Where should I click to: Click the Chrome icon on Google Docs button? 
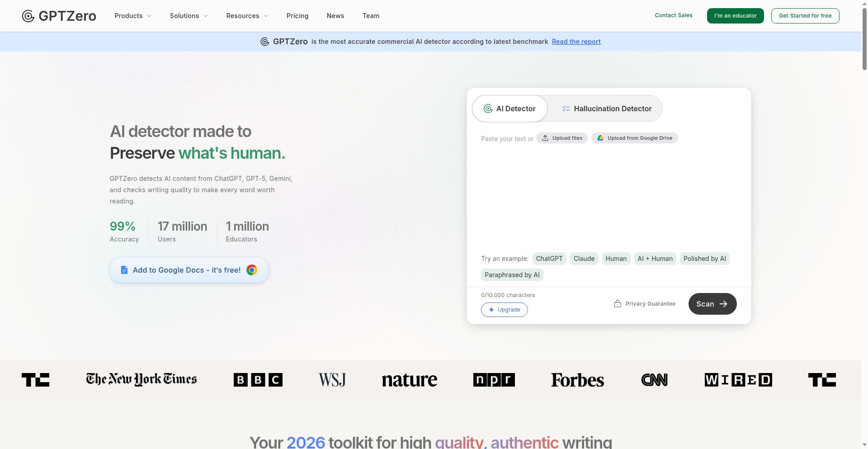tap(252, 270)
